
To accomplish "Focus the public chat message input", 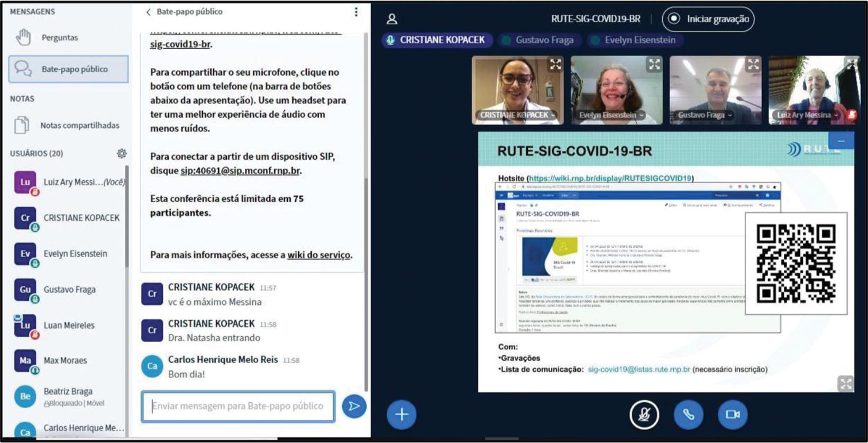I will pos(237,406).
